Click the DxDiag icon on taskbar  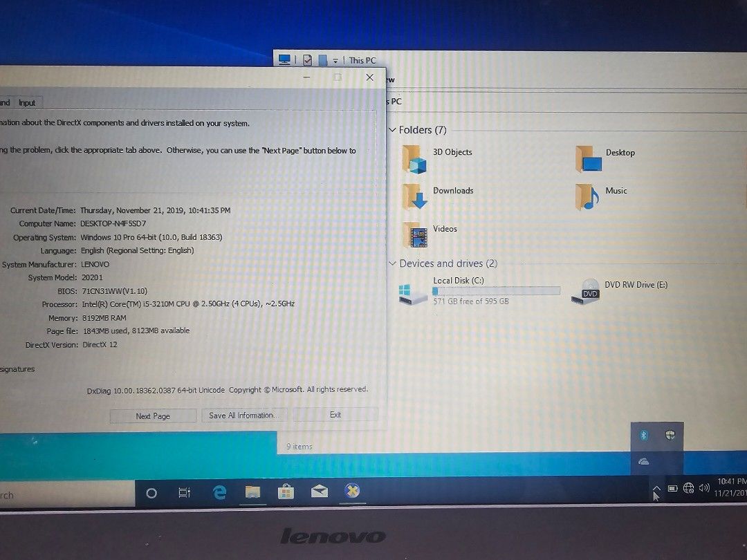[353, 490]
